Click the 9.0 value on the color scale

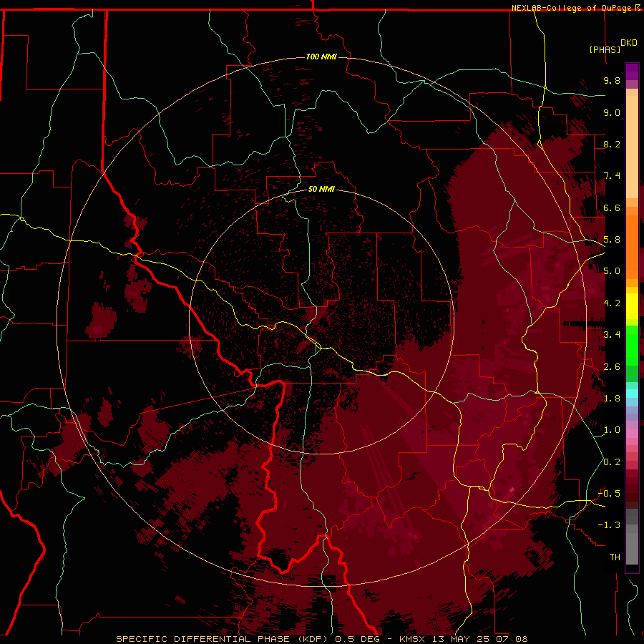click(x=612, y=112)
